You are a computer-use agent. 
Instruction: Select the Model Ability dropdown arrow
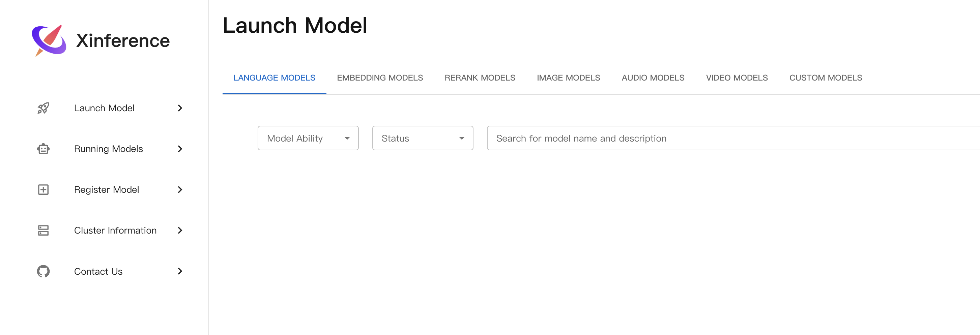pos(347,138)
